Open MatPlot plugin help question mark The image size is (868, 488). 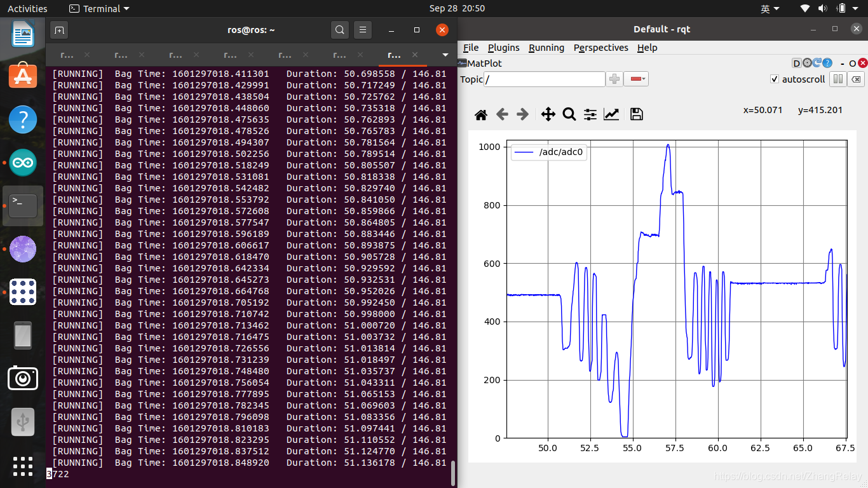click(x=827, y=63)
